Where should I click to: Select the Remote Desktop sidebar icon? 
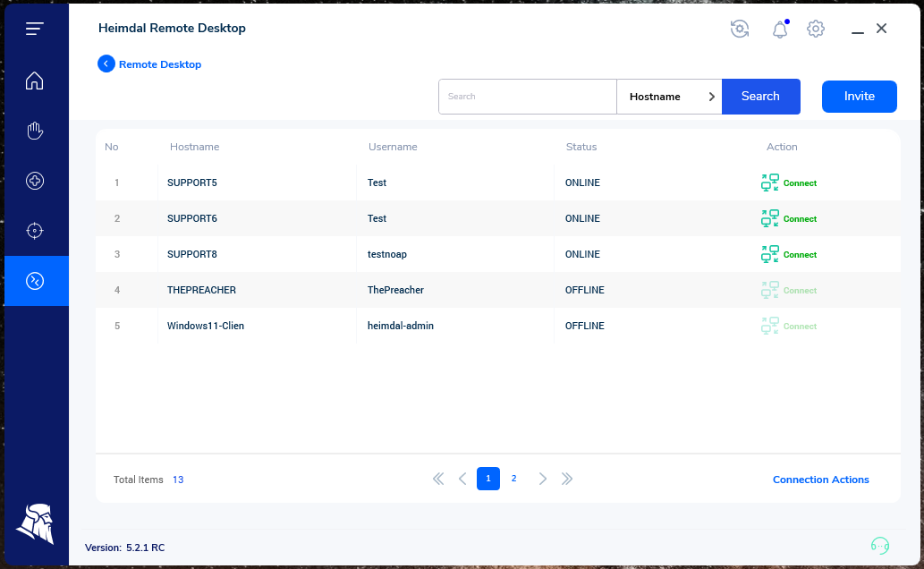click(37, 281)
